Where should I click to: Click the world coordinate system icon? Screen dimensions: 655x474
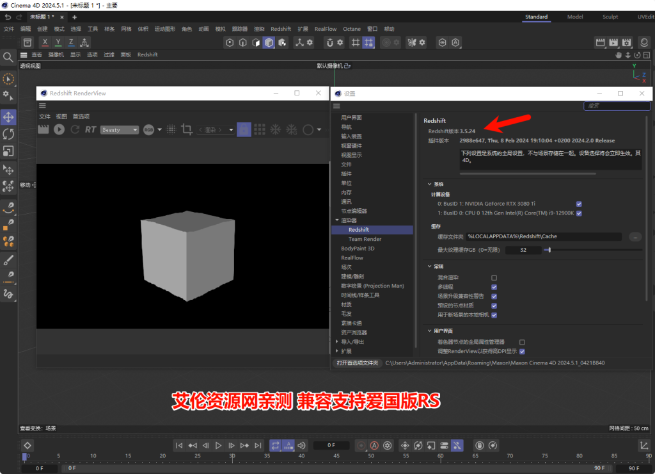[x=84, y=42]
